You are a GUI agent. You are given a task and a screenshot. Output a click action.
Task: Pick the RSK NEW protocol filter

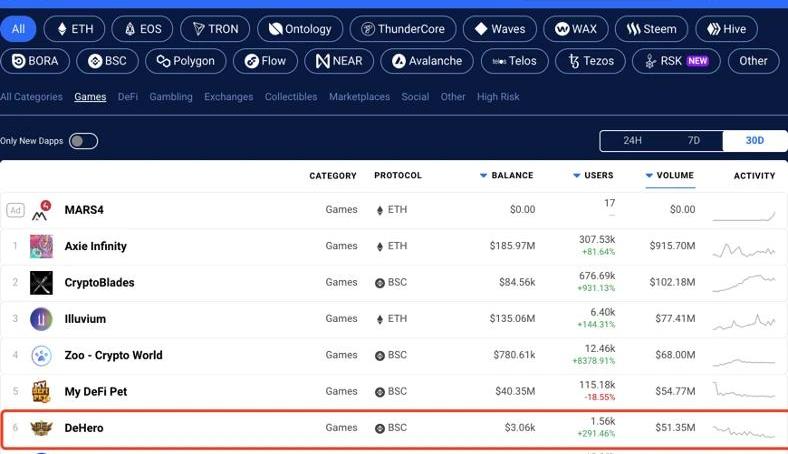click(x=676, y=61)
